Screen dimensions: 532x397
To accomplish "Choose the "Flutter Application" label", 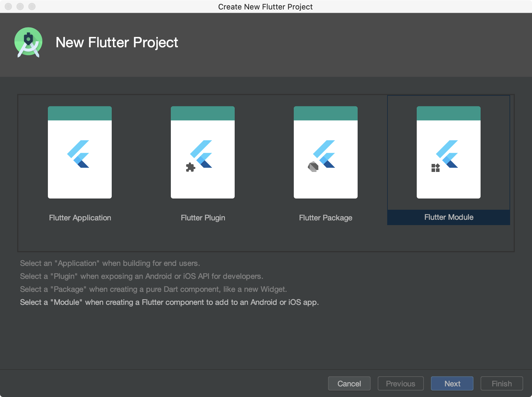I will click(x=80, y=218).
